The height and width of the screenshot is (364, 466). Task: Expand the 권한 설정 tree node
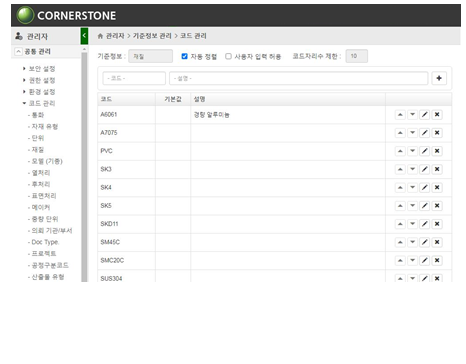pyautogui.click(x=24, y=80)
